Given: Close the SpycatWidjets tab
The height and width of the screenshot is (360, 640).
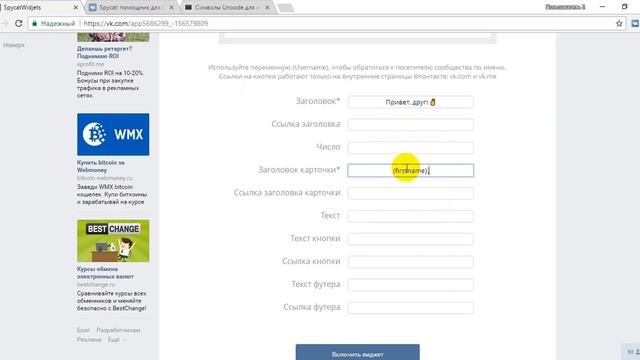Looking at the screenshot, I should (x=76, y=7).
